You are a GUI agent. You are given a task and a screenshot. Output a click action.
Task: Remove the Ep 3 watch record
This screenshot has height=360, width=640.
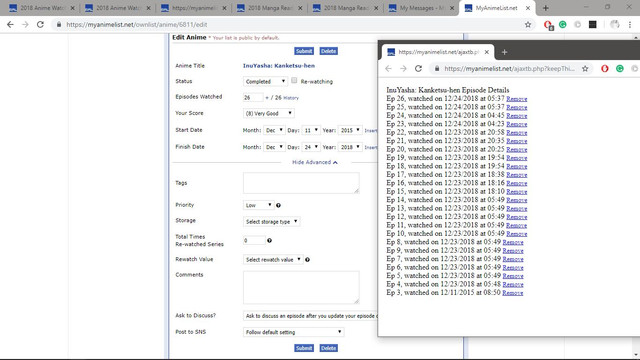pos(513,293)
